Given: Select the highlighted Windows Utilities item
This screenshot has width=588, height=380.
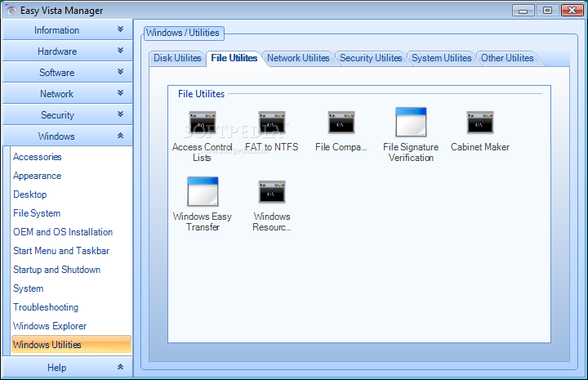Looking at the screenshot, I should pos(71,344).
